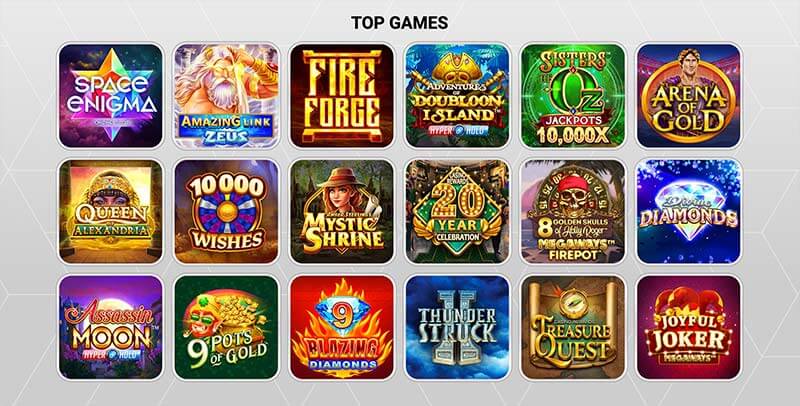Launch the 10000 Wishes game
The width and height of the screenshot is (800, 406).
click(227, 211)
